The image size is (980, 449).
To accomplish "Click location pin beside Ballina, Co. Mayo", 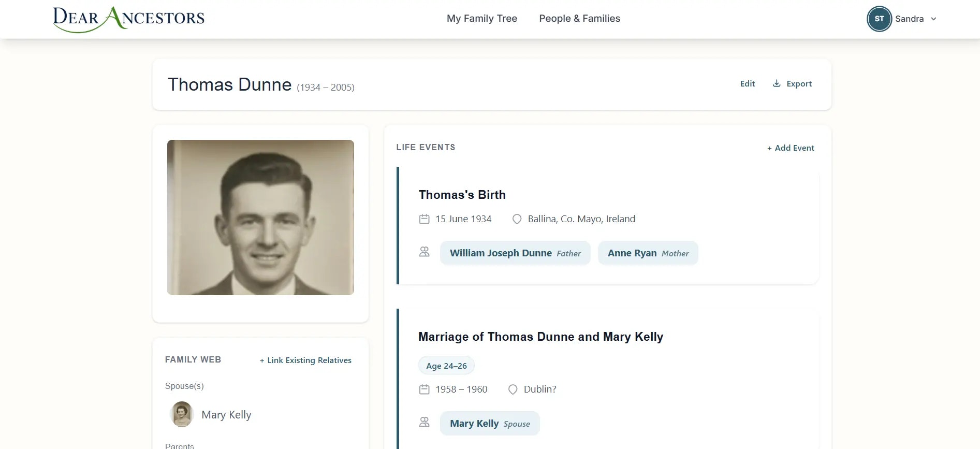I will coord(517,219).
